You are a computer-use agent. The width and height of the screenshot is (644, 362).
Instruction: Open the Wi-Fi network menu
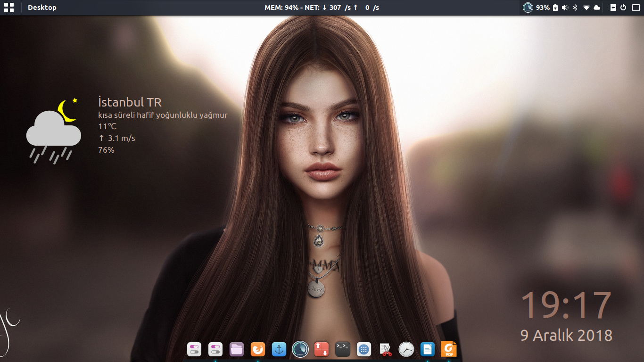click(586, 8)
